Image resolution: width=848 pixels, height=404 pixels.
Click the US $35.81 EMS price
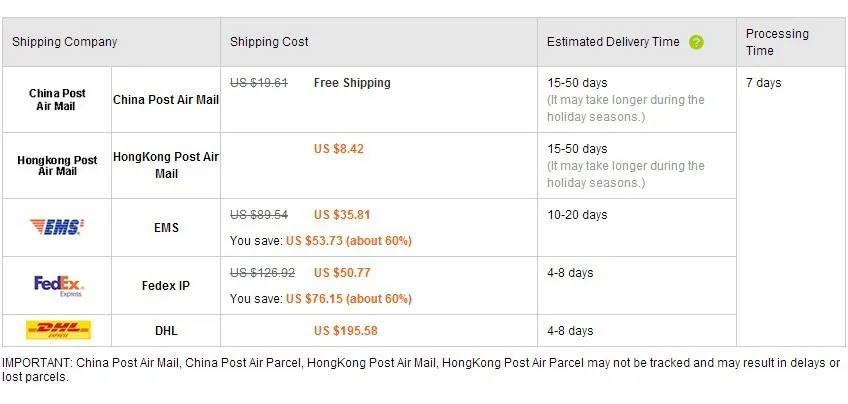coord(342,215)
